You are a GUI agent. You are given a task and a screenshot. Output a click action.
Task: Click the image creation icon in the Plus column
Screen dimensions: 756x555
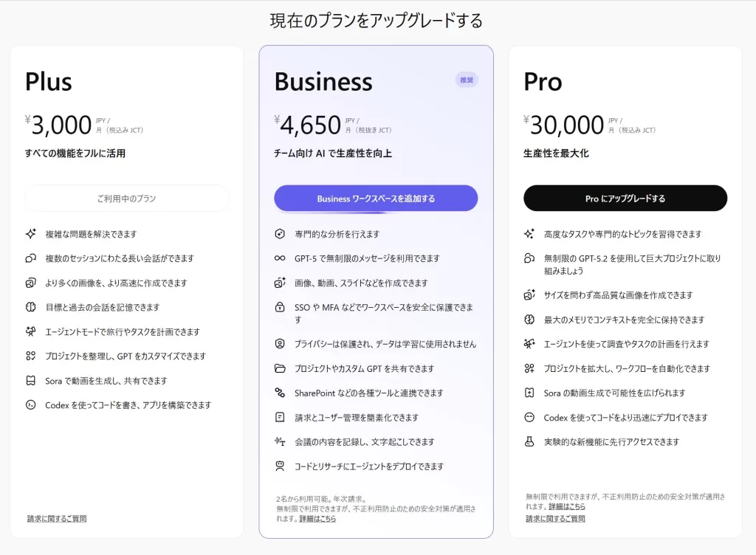(x=31, y=283)
